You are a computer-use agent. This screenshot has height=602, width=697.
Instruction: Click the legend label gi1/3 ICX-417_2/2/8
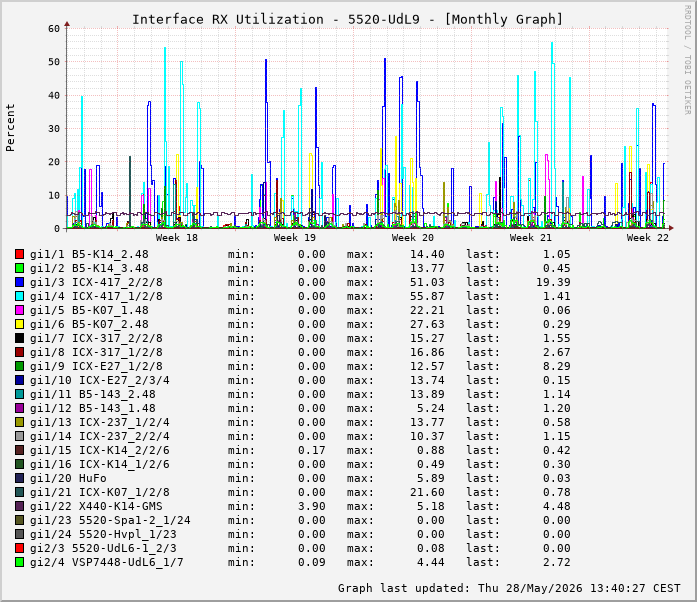click(x=96, y=282)
